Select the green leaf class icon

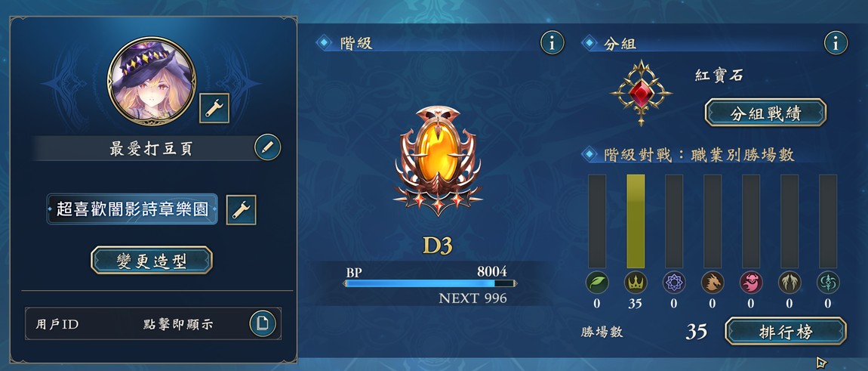click(x=597, y=283)
